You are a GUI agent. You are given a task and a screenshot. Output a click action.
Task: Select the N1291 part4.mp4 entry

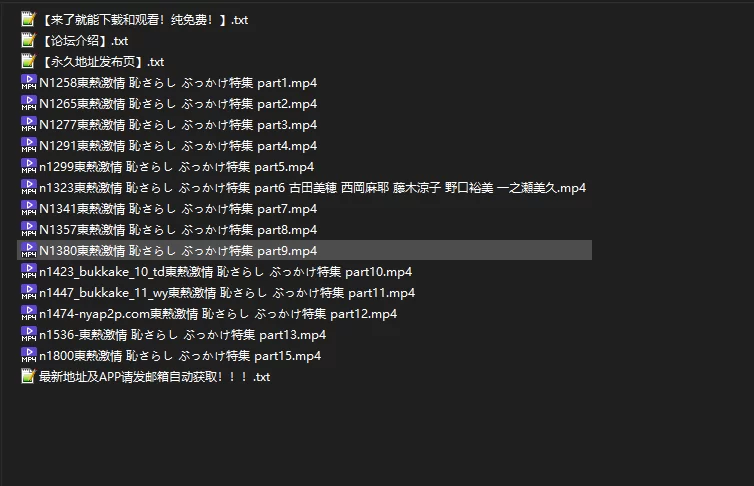click(178, 146)
